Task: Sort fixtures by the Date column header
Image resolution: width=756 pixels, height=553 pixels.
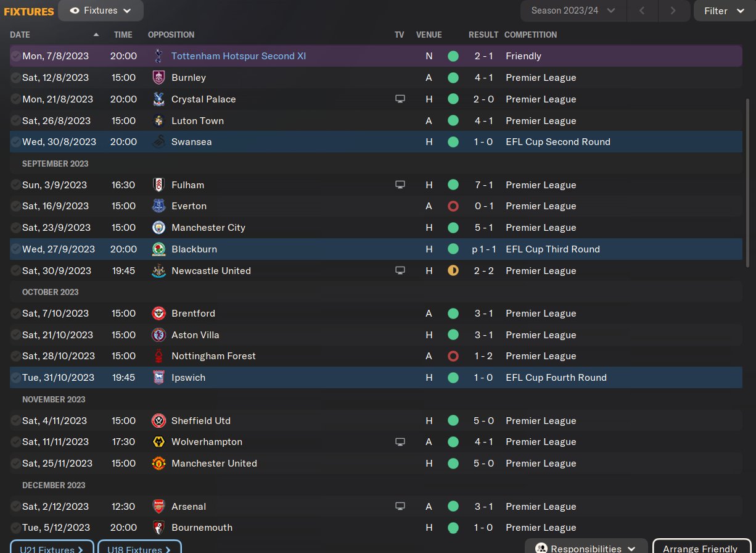Action: point(20,35)
